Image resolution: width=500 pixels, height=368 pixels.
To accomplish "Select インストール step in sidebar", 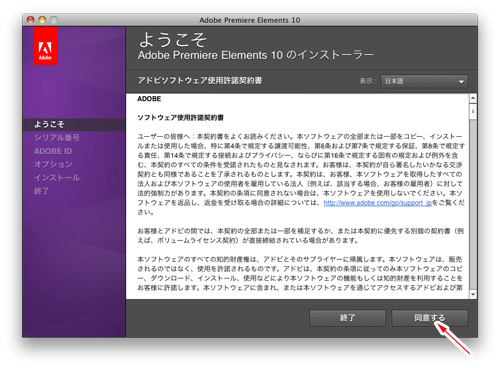I will [57, 178].
